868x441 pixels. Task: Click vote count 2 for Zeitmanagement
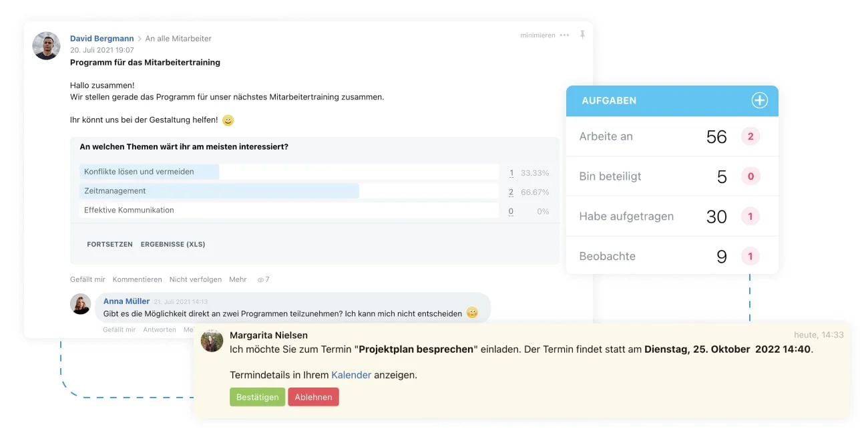click(511, 192)
